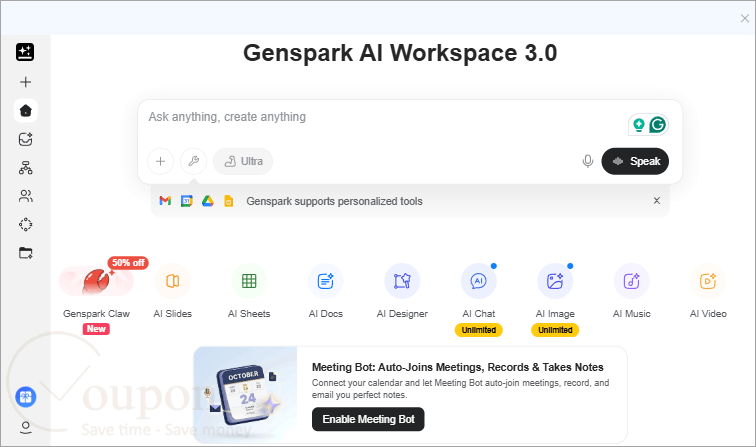The height and width of the screenshot is (447, 756).
Task: Open the user profile icon at sidebar bottom
Action: click(26, 428)
